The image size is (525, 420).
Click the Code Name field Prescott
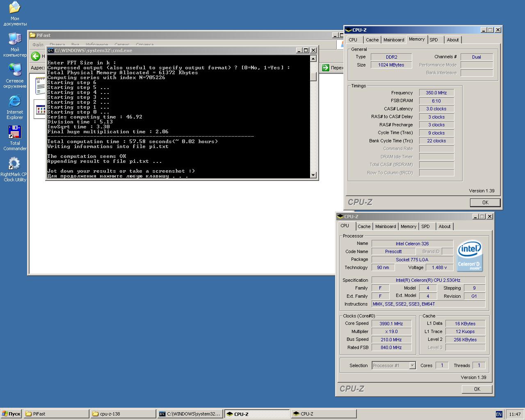pos(393,251)
